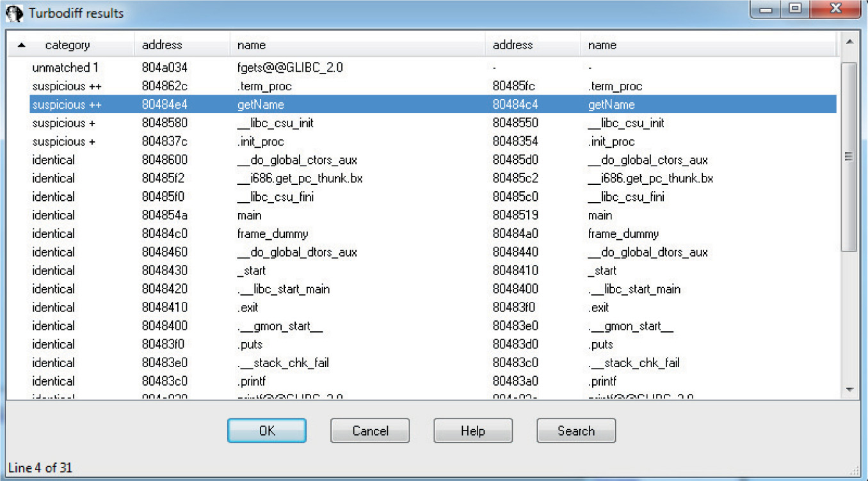Select 'identical' in the main row
868x481 pixels.
(x=53, y=216)
